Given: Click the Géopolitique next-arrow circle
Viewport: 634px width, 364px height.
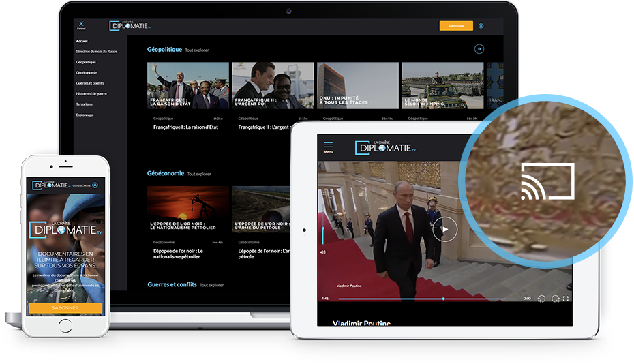Looking at the screenshot, I should [479, 49].
